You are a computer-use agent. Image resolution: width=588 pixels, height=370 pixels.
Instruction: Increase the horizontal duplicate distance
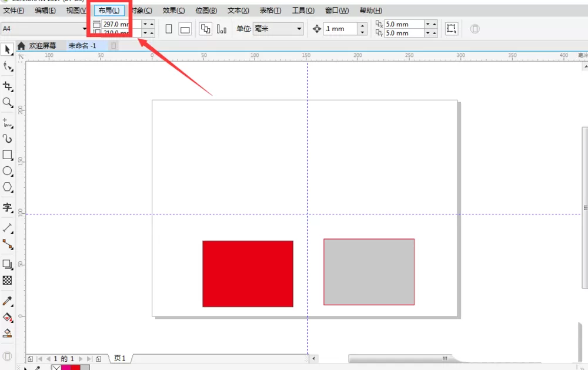pyautogui.click(x=435, y=24)
